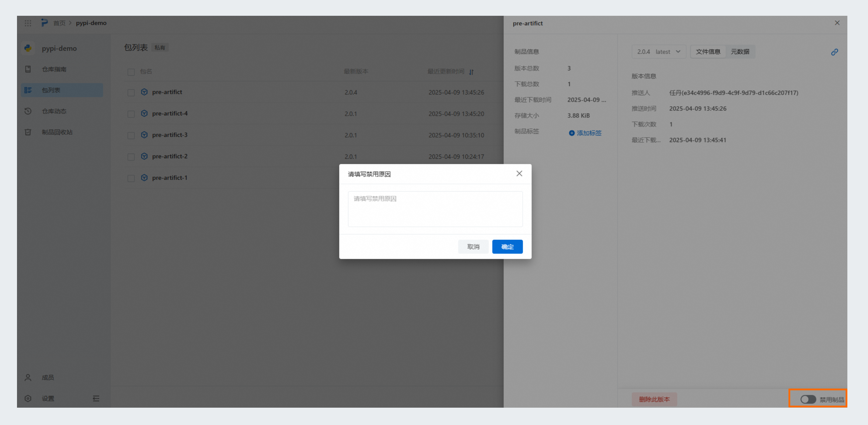Click the 请填写禁用原因 text area
This screenshot has height=425, width=868.
pos(435,209)
